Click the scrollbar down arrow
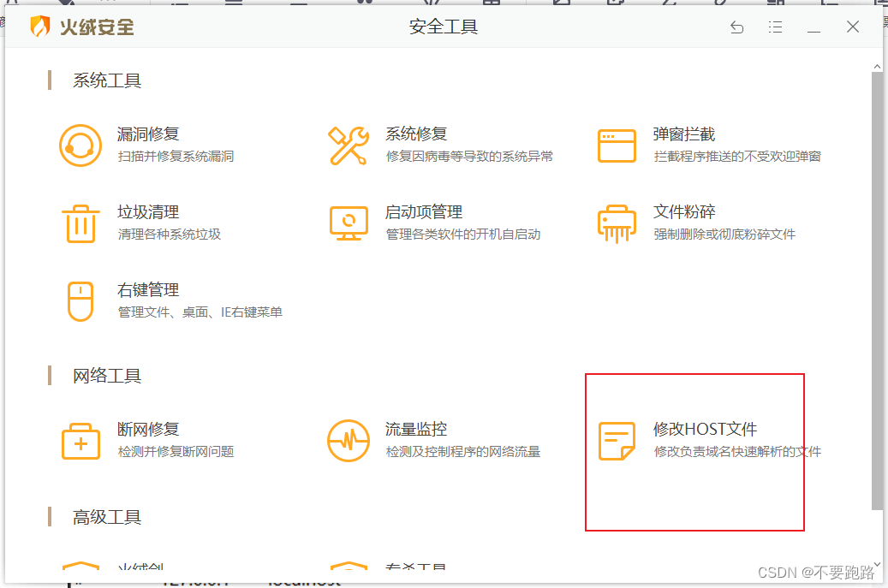Screen dimensions: 888x588 click(x=877, y=564)
